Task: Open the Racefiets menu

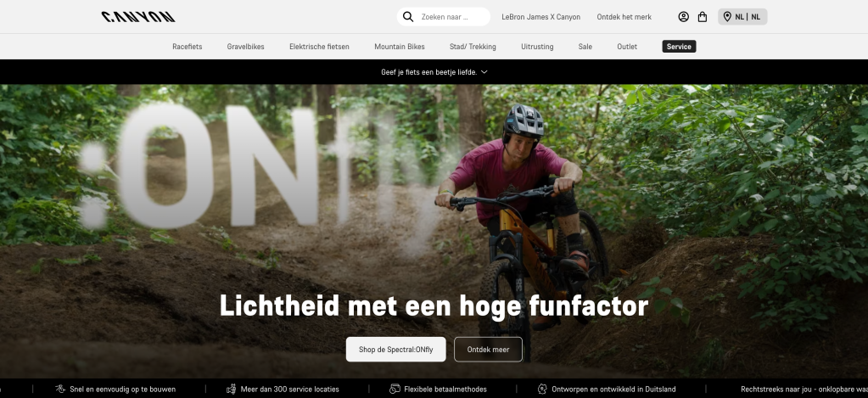Action: 188,47
